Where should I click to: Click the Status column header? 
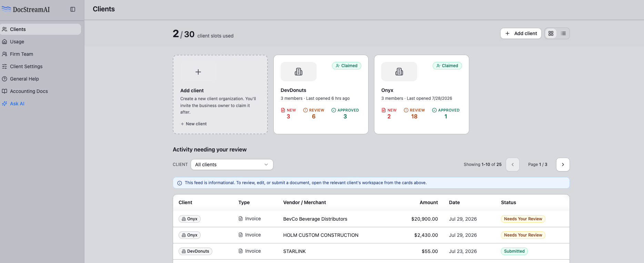[x=509, y=202]
